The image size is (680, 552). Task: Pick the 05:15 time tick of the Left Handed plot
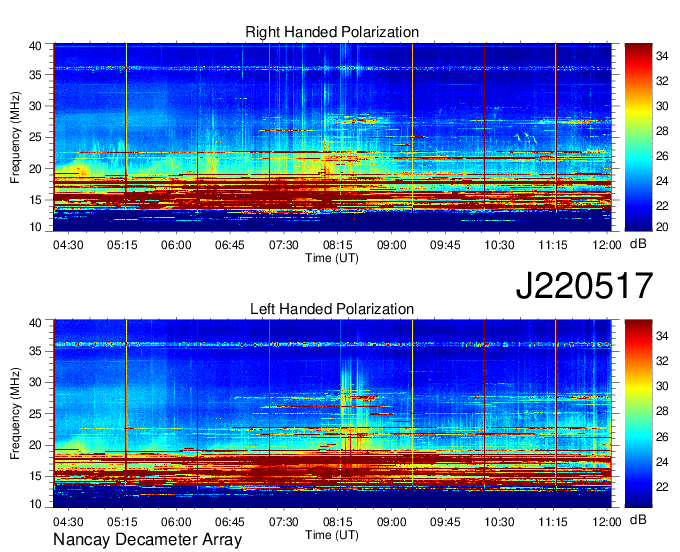click(122, 522)
